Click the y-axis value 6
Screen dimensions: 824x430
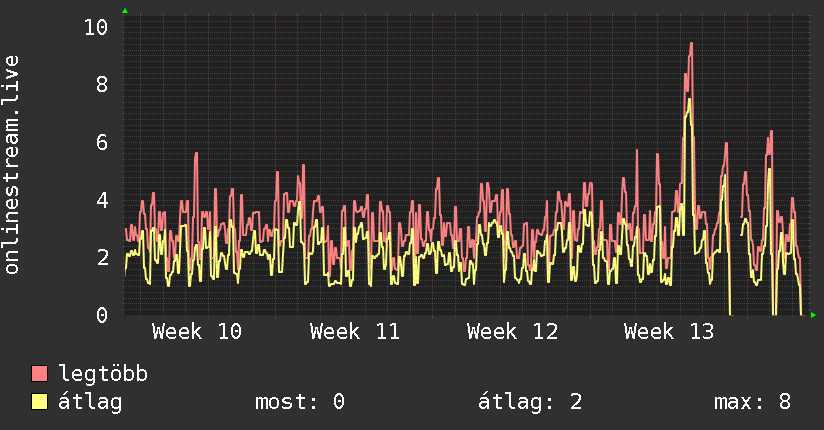[x=102, y=142]
